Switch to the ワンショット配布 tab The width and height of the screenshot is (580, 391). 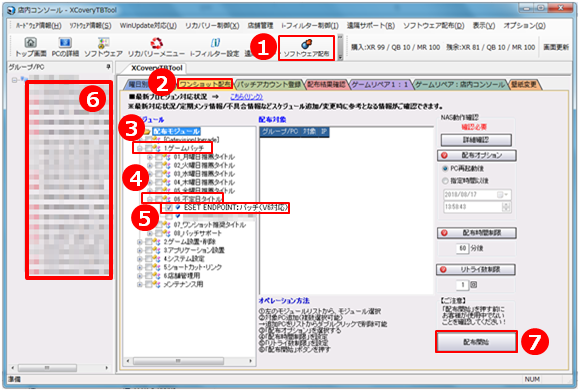[205, 84]
